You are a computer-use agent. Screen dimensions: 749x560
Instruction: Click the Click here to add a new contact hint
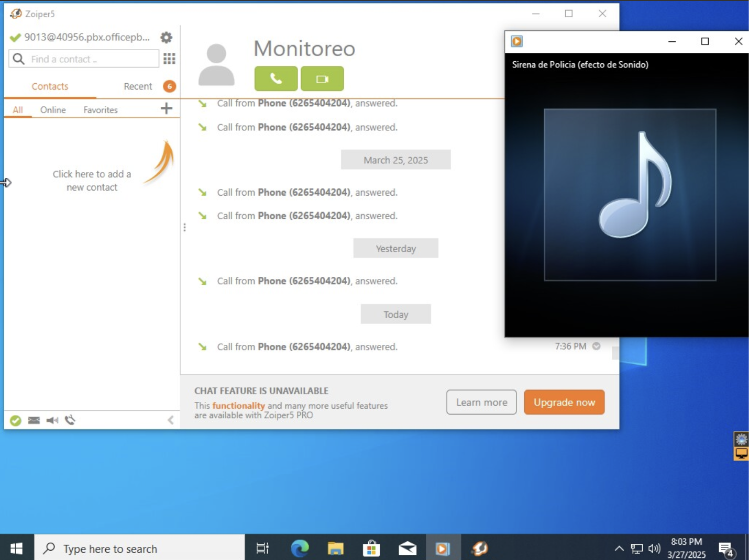coord(92,181)
